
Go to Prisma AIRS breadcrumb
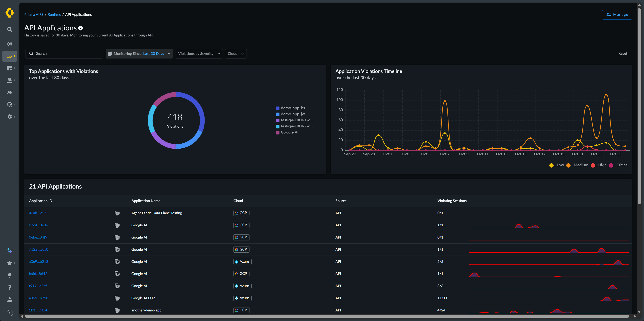(x=34, y=15)
